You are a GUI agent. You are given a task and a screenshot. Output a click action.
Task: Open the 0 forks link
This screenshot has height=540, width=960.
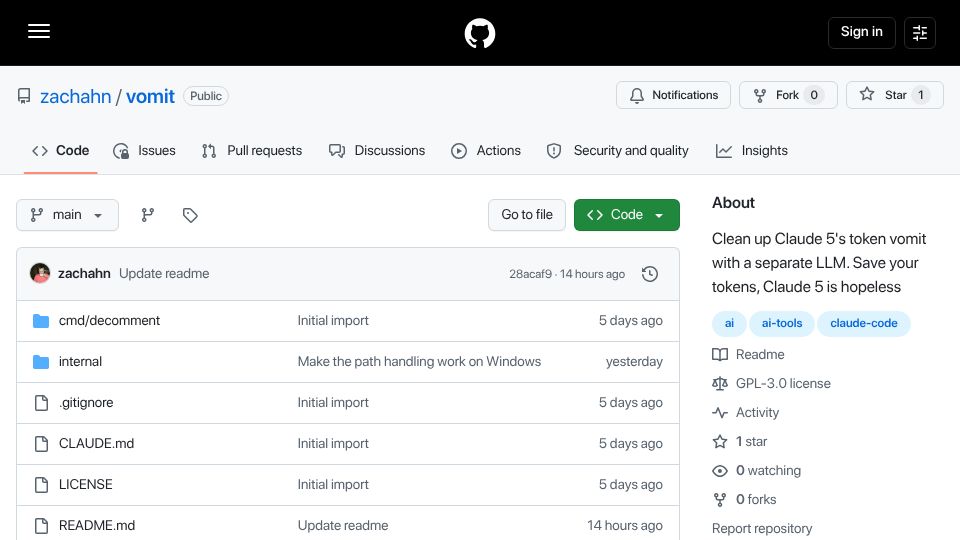click(744, 500)
